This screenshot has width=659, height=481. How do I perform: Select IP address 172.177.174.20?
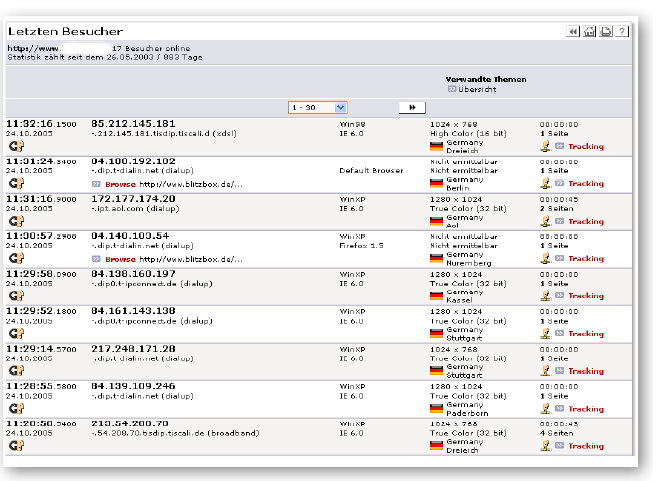tap(133, 198)
